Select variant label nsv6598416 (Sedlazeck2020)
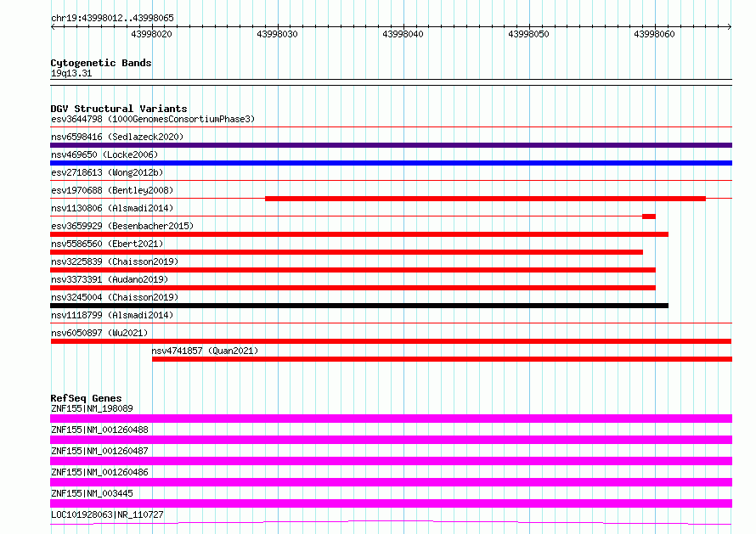 point(117,137)
